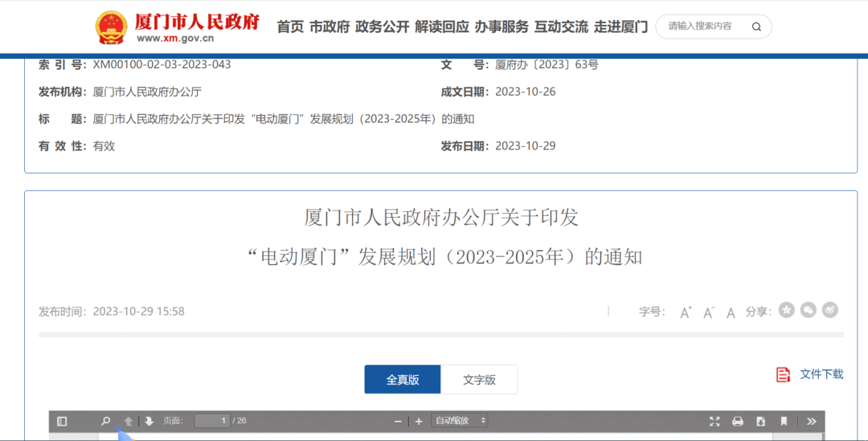Go to next page with down arrow
Screen dimensions: 868x441
click(149, 421)
